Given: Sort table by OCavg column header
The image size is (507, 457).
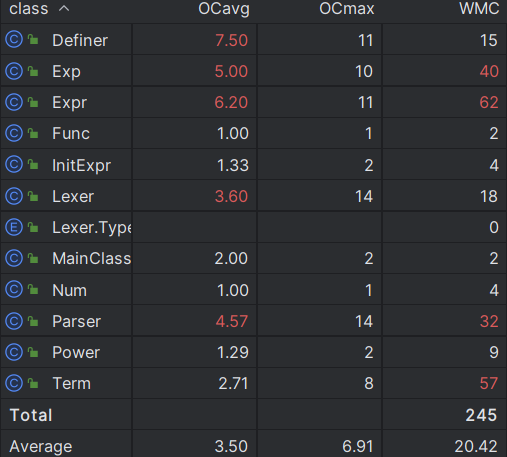Looking at the screenshot, I should (x=224, y=9).
